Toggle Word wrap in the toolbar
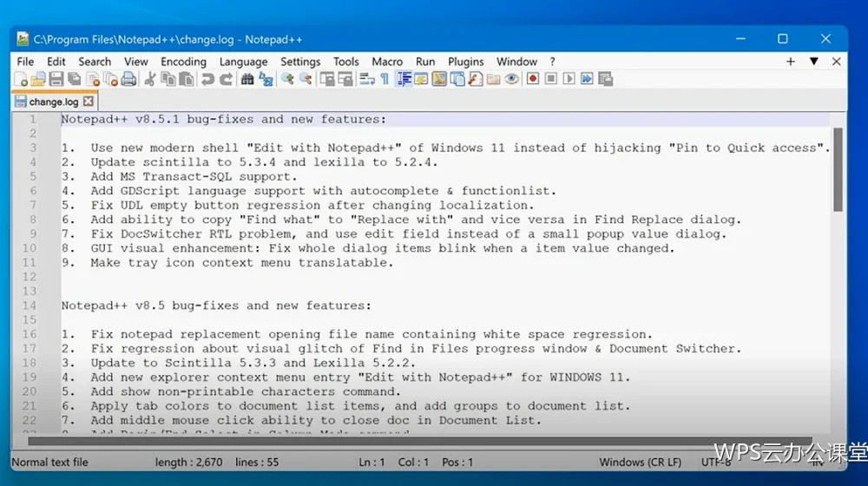Screen dimensions: 868x486 366,79
